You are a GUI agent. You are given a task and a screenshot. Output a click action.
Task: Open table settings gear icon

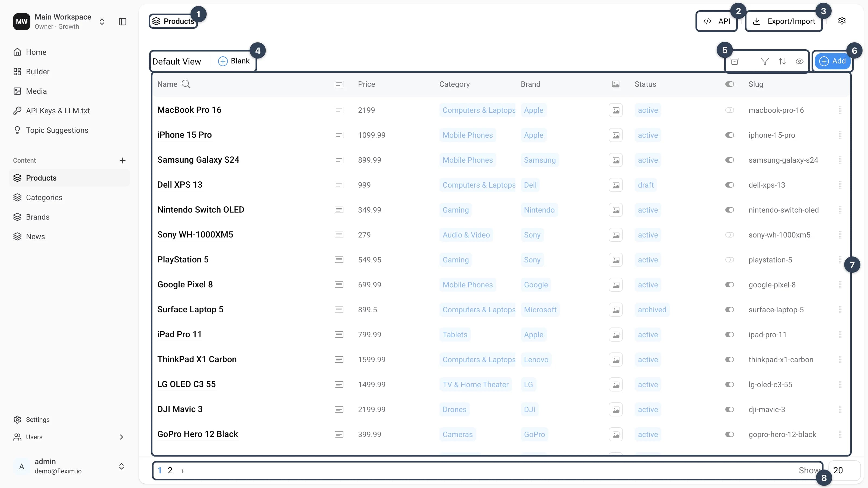842,21
